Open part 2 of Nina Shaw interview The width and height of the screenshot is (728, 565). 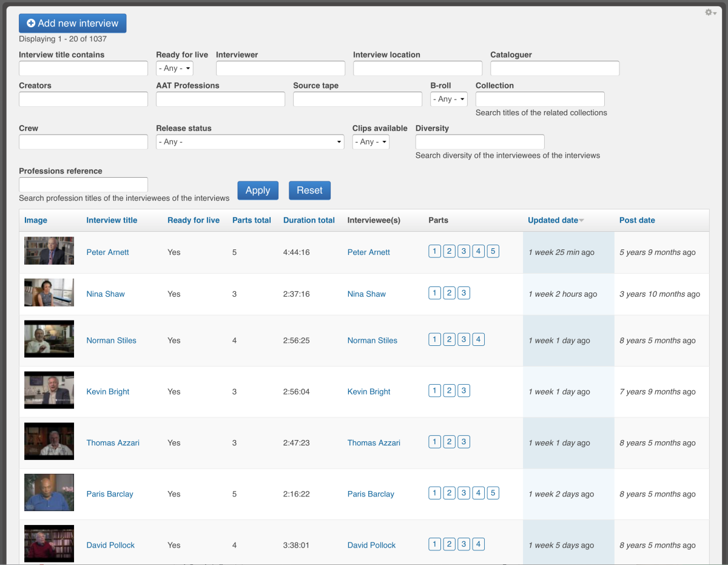coord(449,293)
